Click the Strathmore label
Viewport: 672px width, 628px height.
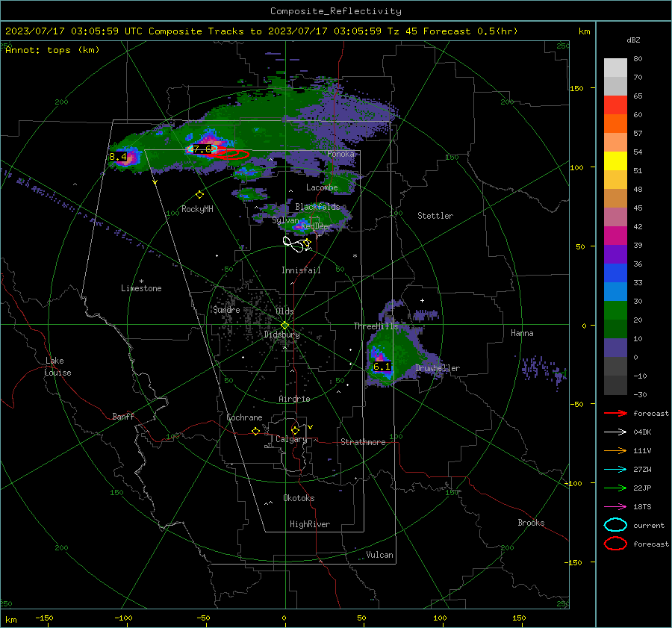click(363, 442)
